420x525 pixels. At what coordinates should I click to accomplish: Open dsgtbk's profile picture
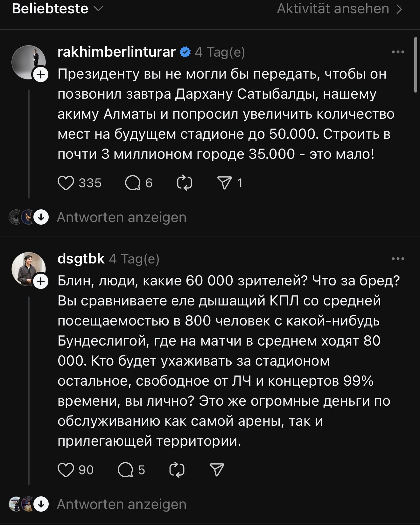[x=28, y=269]
